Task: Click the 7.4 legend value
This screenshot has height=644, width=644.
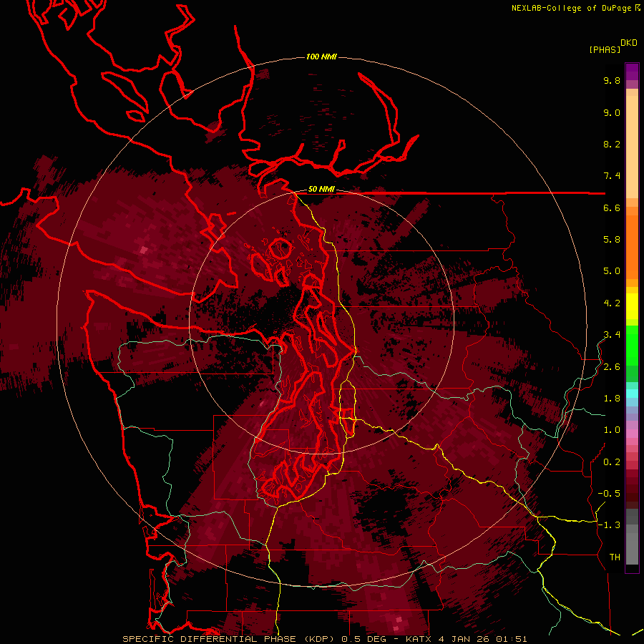Action: [612, 176]
